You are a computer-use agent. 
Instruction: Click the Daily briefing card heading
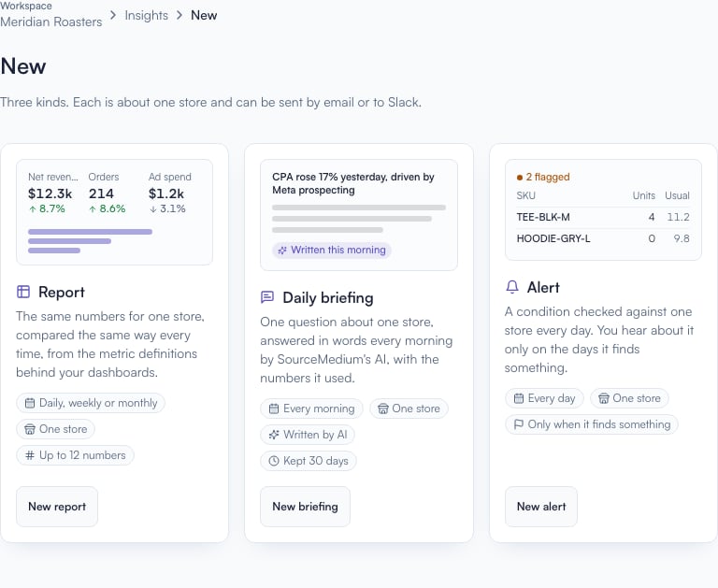328,297
